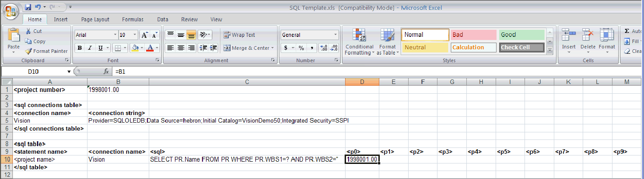Toggle underline formatting
The width and height of the screenshot is (644, 179).
tap(101, 48)
